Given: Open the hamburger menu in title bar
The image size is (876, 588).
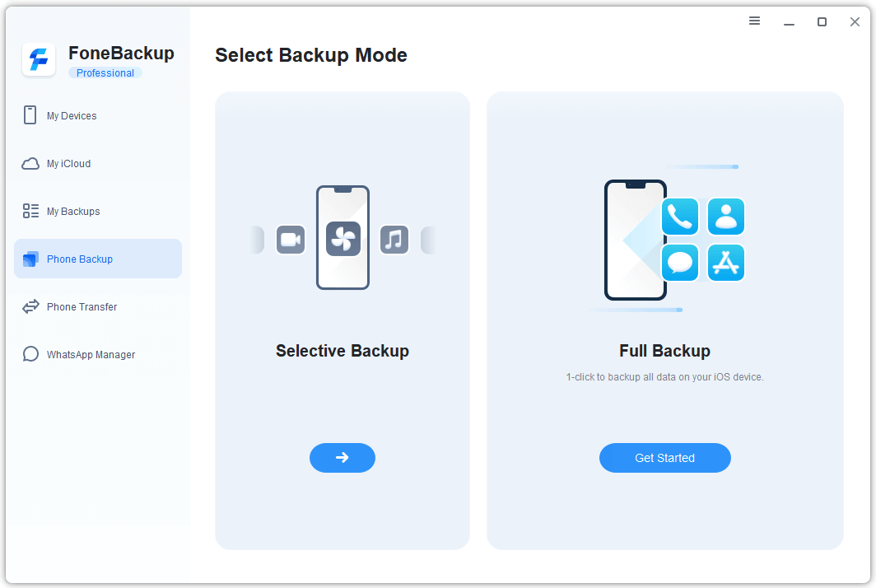Looking at the screenshot, I should (754, 21).
